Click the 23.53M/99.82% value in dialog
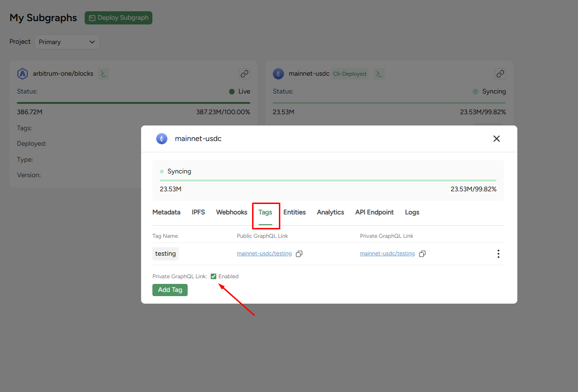Image resolution: width=578 pixels, height=392 pixels. (x=474, y=189)
